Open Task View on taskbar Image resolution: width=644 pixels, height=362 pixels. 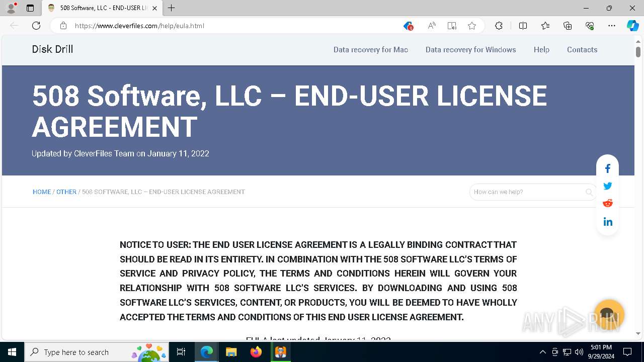(x=181, y=352)
